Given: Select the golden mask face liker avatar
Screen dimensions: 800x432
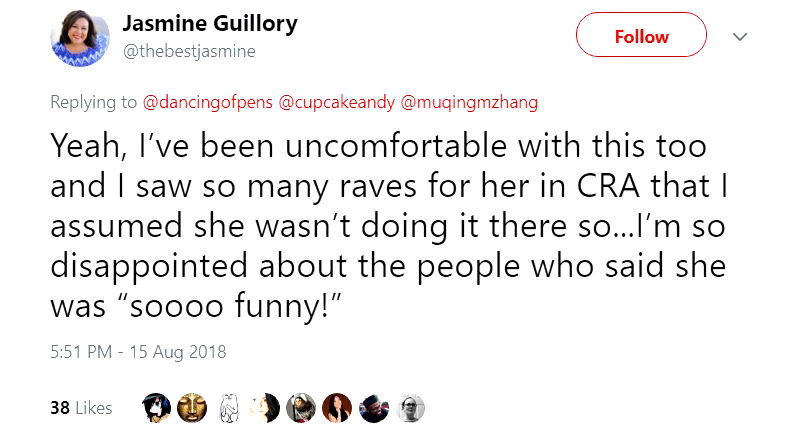Looking at the screenshot, I should [191, 407].
